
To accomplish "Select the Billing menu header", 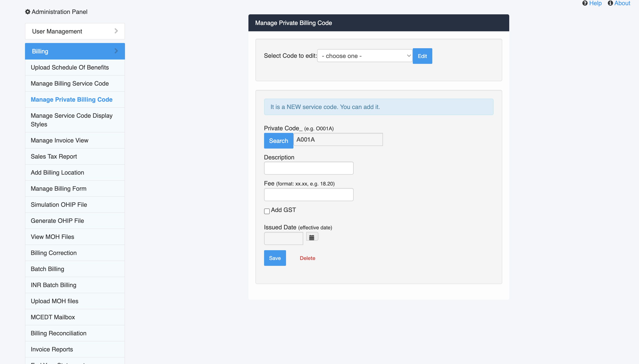I will coord(75,51).
